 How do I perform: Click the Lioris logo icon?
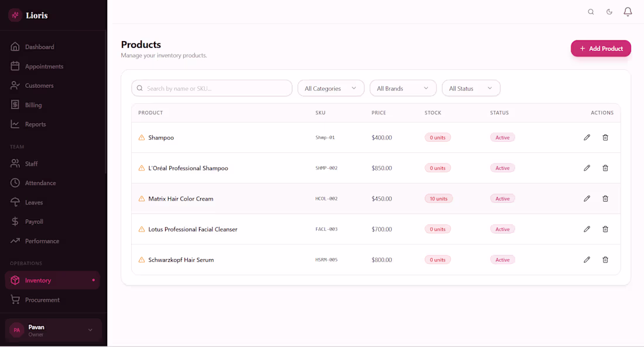(15, 15)
